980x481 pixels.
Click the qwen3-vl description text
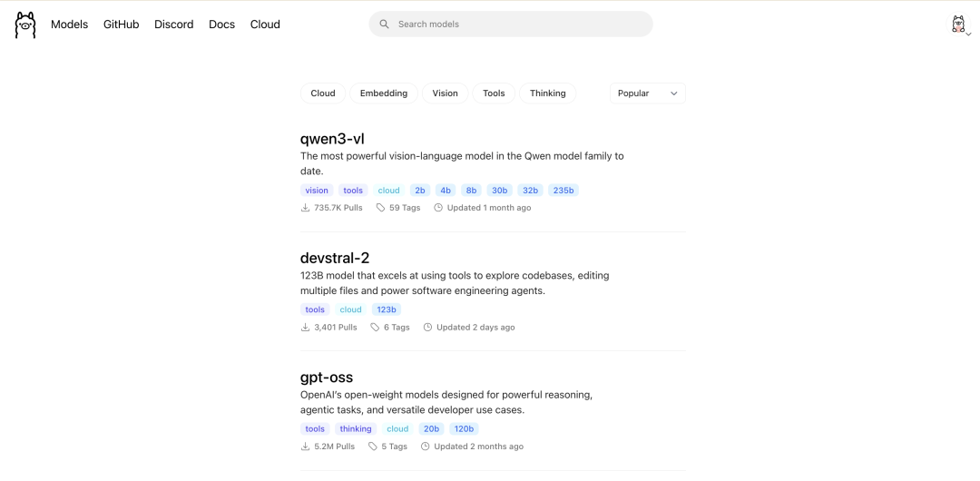462,163
